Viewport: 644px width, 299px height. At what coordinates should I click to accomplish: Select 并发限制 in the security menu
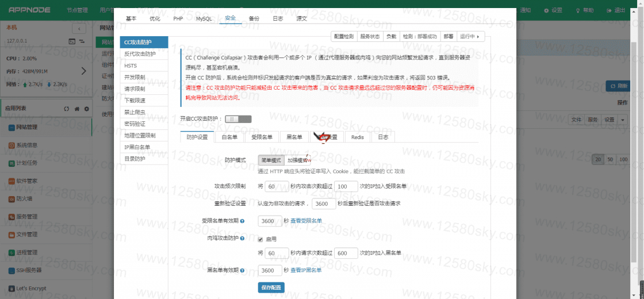pos(144,77)
